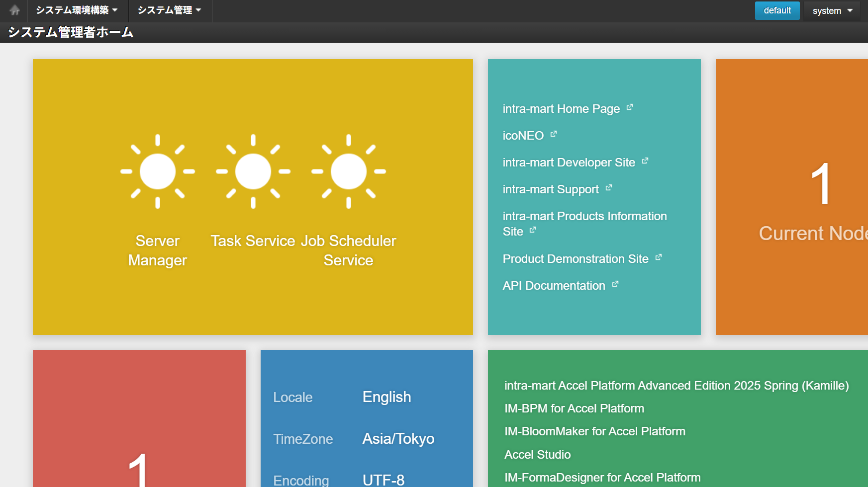Select IM-BPM for Accel Platform text
Screen dimensions: 868x487
tap(574, 408)
